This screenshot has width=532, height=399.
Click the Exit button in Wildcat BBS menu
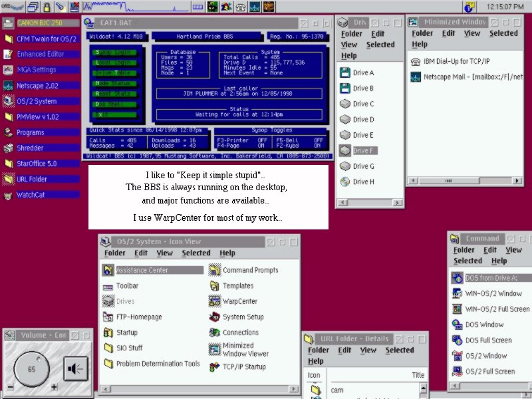click(x=114, y=115)
